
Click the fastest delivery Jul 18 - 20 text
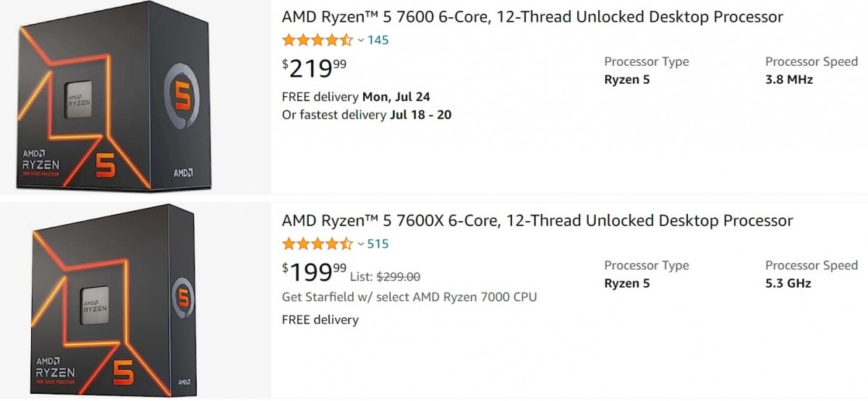click(x=366, y=114)
